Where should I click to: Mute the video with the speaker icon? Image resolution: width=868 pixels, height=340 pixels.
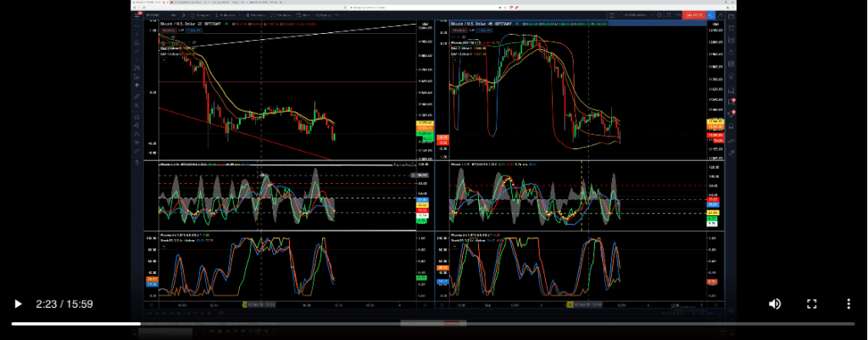774,304
